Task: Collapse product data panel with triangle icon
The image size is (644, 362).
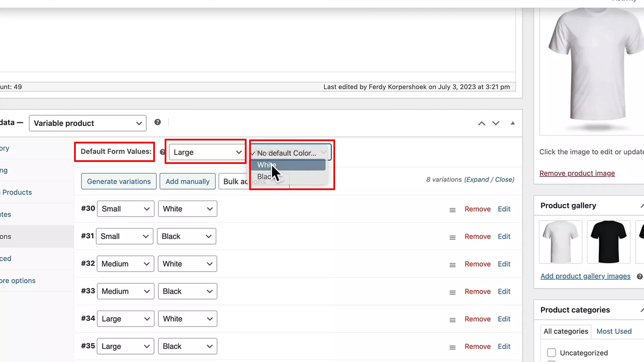Action: coord(513,123)
